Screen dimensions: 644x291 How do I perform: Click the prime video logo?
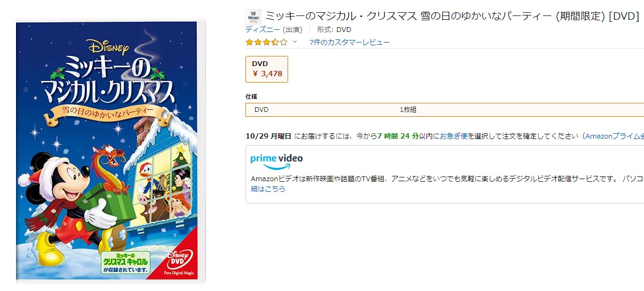click(x=276, y=160)
